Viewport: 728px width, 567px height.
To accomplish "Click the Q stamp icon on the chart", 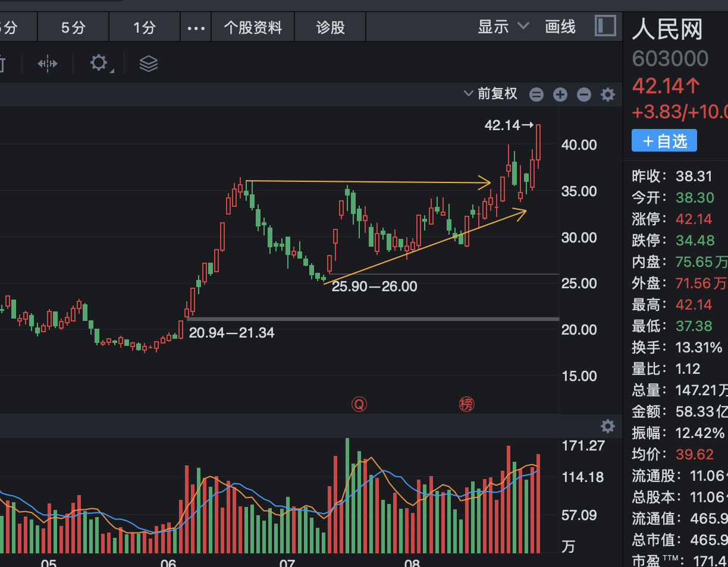I will tap(359, 404).
